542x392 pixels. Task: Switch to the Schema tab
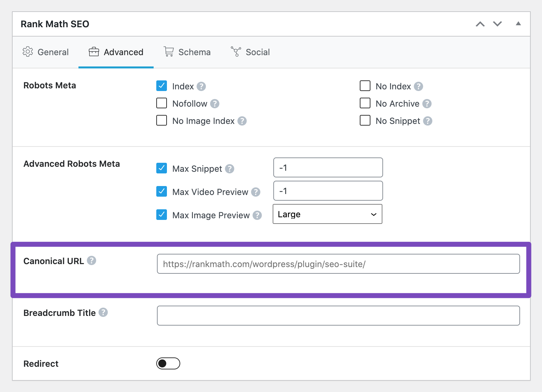tap(187, 52)
